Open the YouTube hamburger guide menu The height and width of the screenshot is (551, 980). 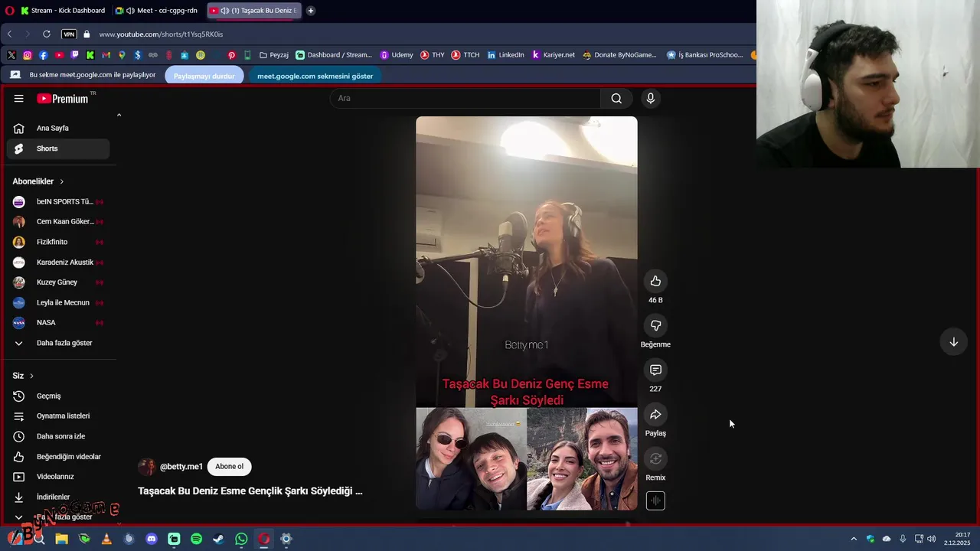click(18, 98)
